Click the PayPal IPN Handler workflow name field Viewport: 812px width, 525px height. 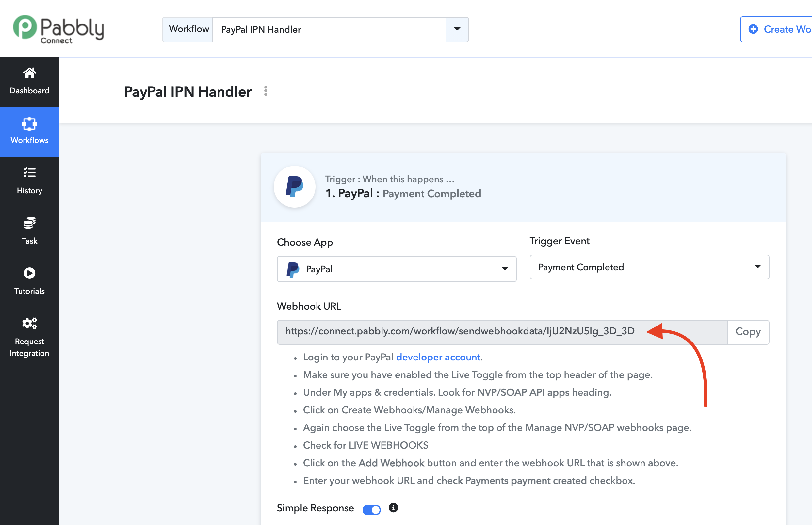[x=329, y=30]
